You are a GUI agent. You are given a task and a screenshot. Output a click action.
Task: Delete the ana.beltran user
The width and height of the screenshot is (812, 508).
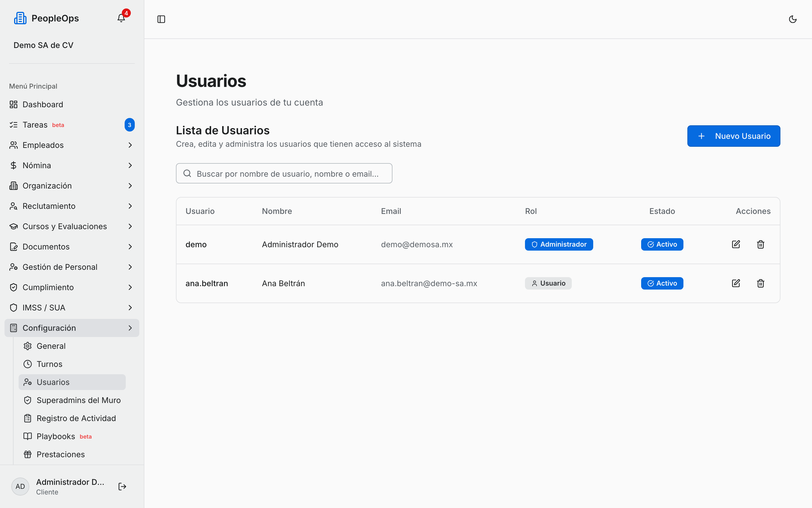[760, 283]
